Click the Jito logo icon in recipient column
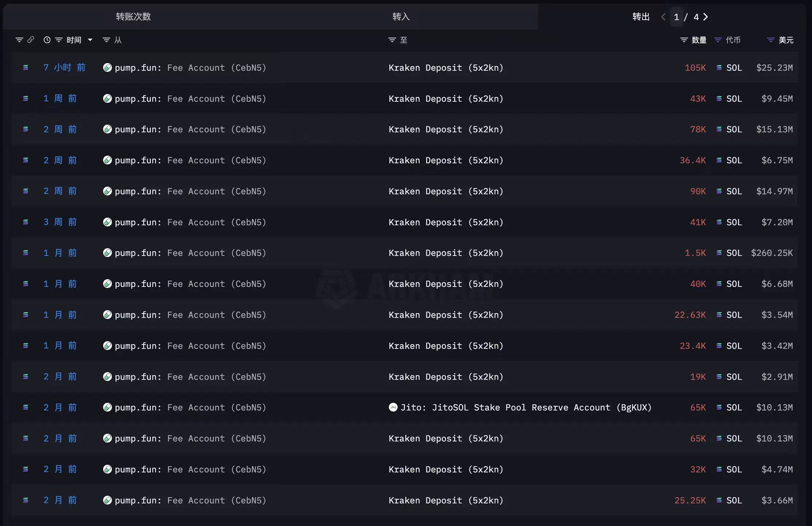Viewport: 812px width, 526px height. [x=393, y=407]
